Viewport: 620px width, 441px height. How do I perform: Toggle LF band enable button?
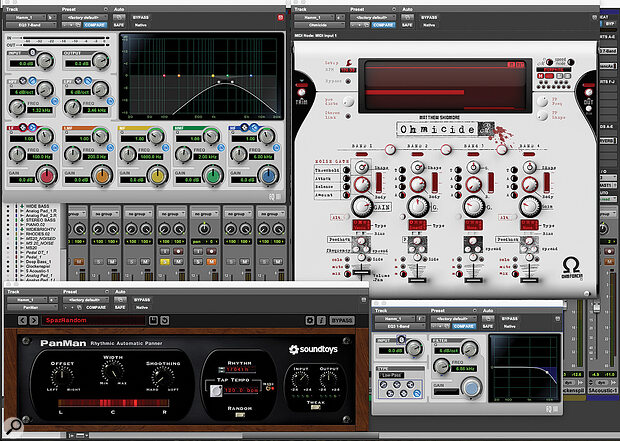[x=55, y=148]
